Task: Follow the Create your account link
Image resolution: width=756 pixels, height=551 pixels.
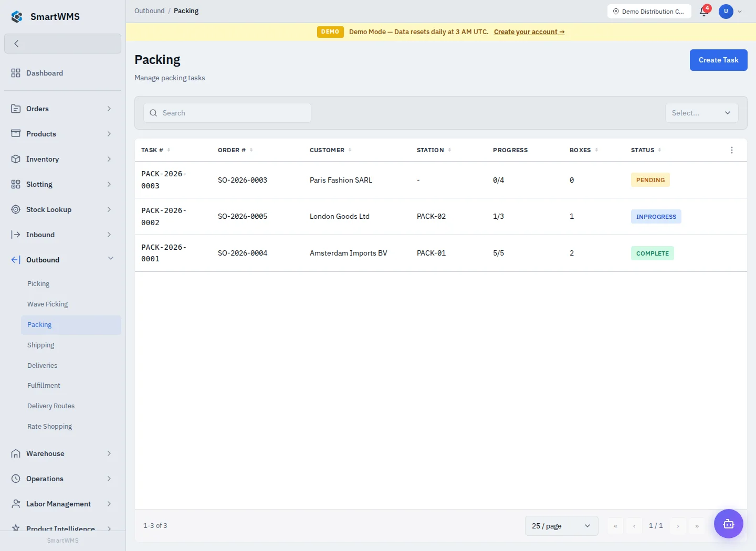Action: tap(529, 32)
